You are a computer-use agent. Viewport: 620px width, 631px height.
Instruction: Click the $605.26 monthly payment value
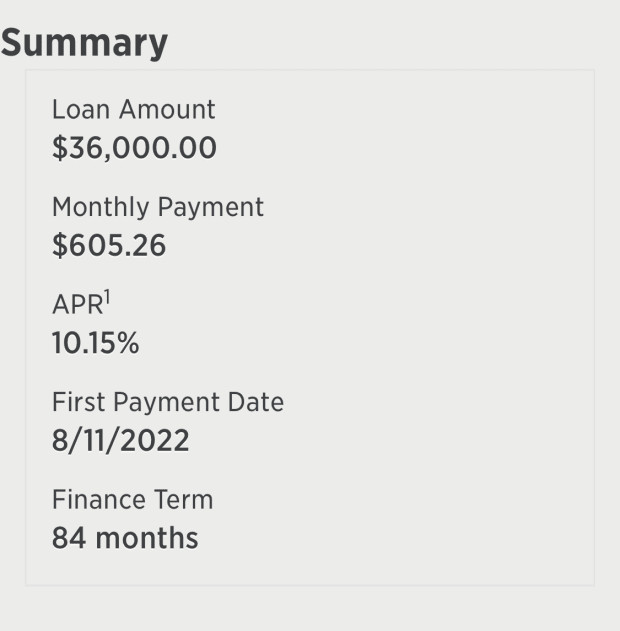coord(109,245)
